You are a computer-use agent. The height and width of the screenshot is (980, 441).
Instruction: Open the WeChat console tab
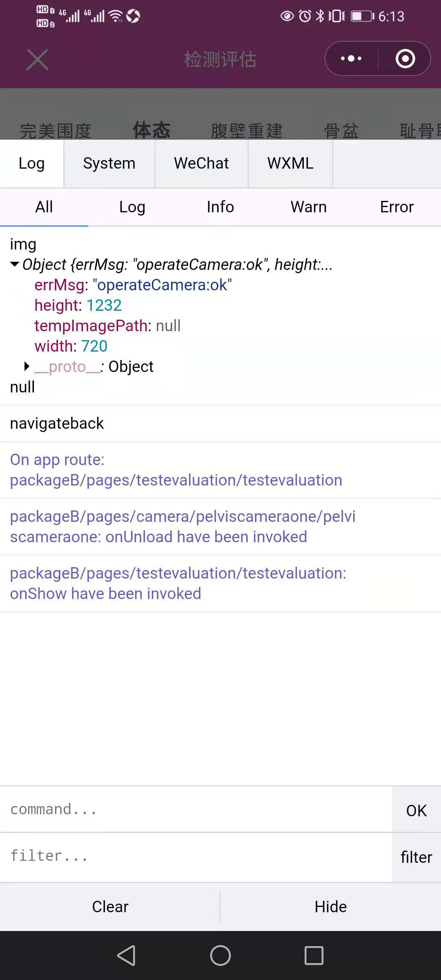click(x=201, y=163)
